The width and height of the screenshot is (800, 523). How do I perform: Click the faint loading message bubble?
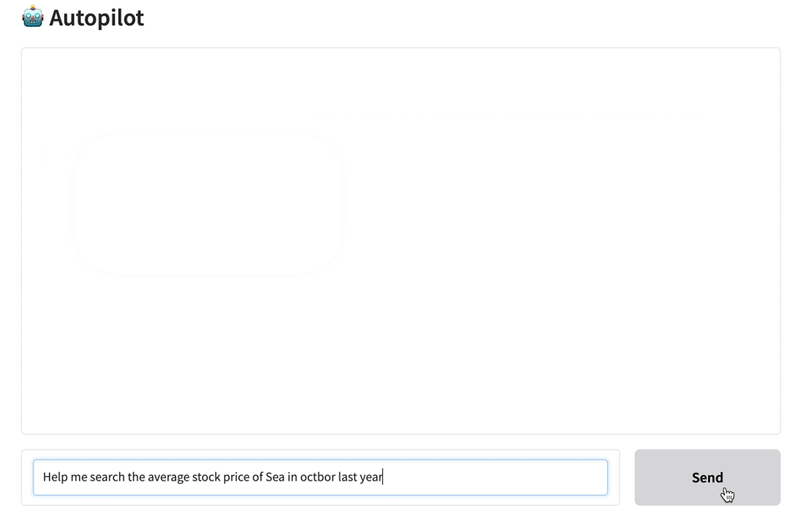[208, 203]
